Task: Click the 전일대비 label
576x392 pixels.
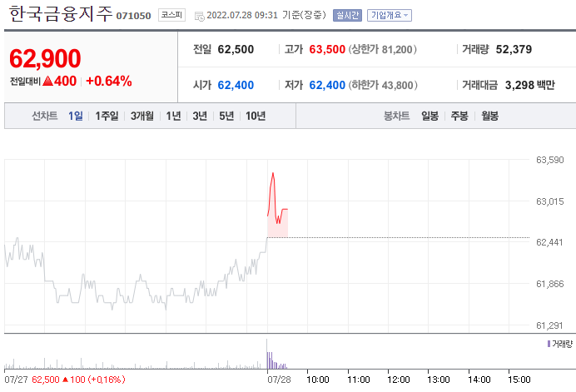Action: (25, 82)
